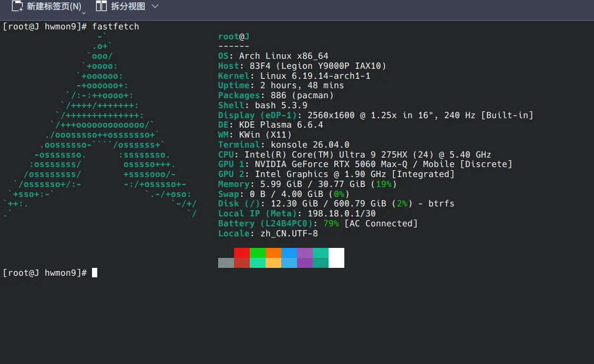Click disk usage "12.30 GiB / 600.79 GiB"

(329, 204)
